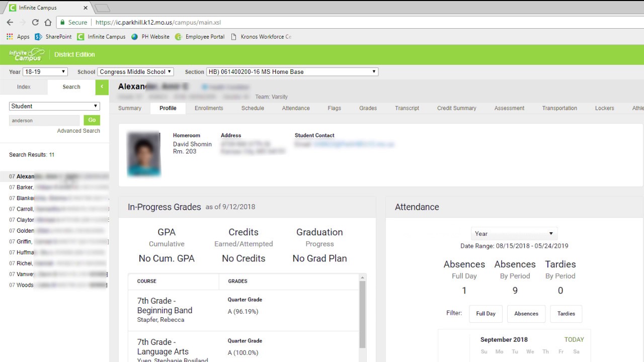The image size is (644, 362).
Task: Collapse the sidebar with green arrow
Action: (x=102, y=87)
